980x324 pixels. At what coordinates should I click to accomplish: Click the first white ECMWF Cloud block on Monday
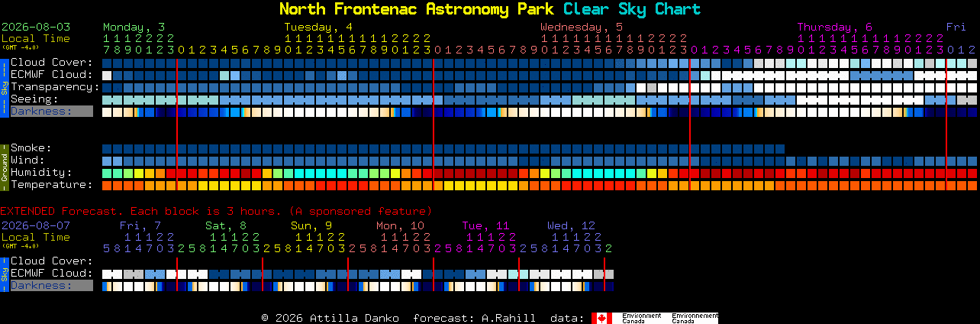(x=107, y=75)
